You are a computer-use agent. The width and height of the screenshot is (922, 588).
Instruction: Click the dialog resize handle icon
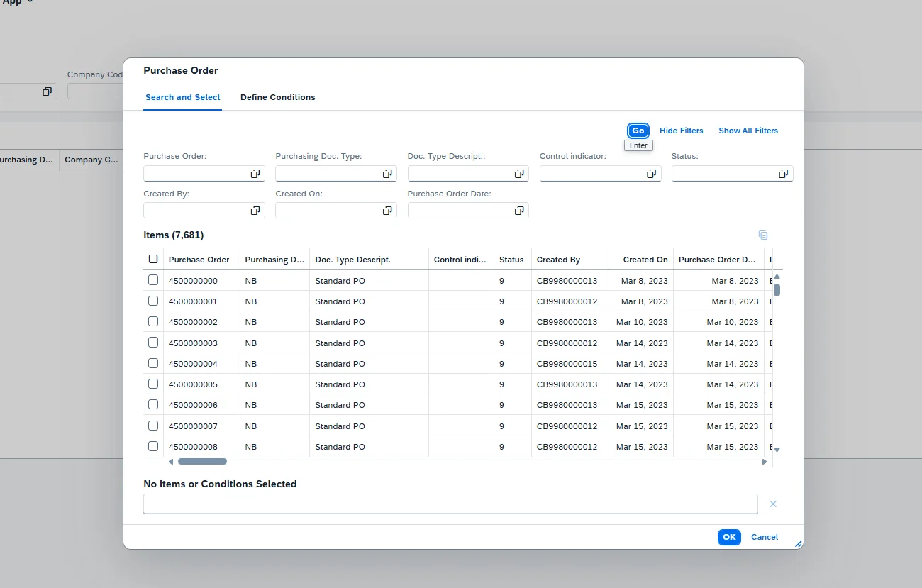pyautogui.click(x=798, y=544)
